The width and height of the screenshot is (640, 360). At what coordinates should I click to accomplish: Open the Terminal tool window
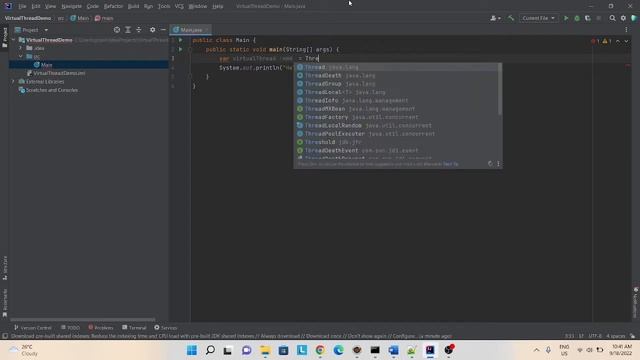click(x=134, y=328)
